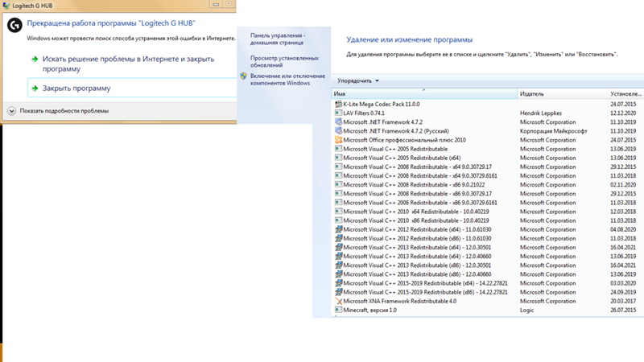The height and width of the screenshot is (362, 644).
Task: Select 'Visual C++ 2012 Redistributable (x86) - 11.0.61030'
Action: tap(488, 238)
